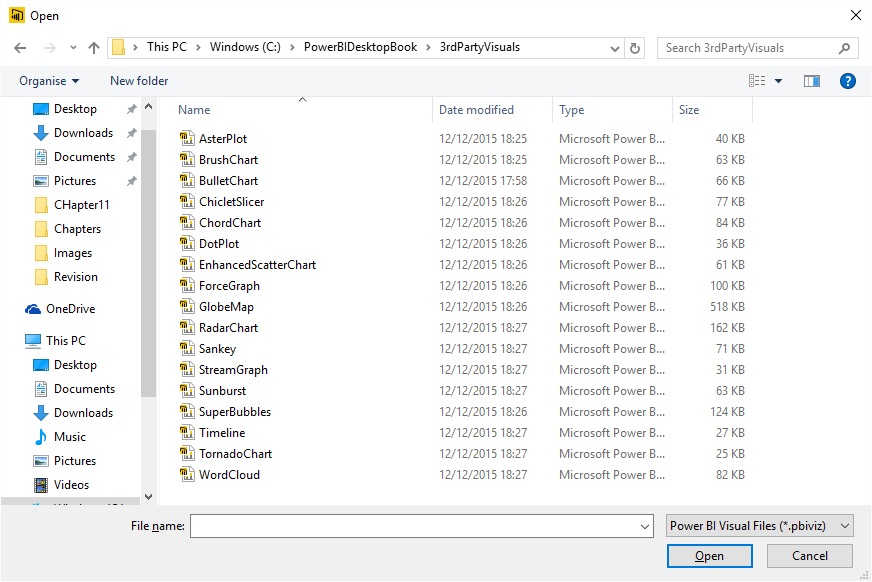
Task: Go up one folder level
Action: pos(94,48)
